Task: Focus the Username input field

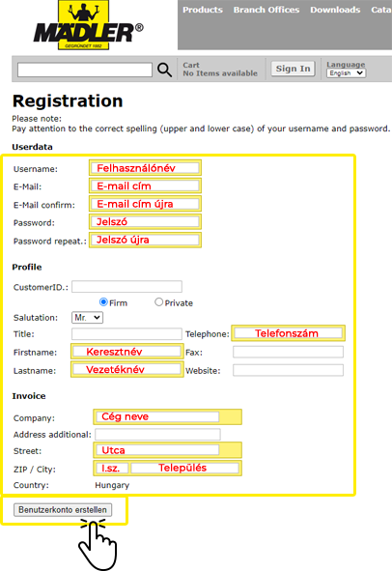Action: tap(145, 168)
